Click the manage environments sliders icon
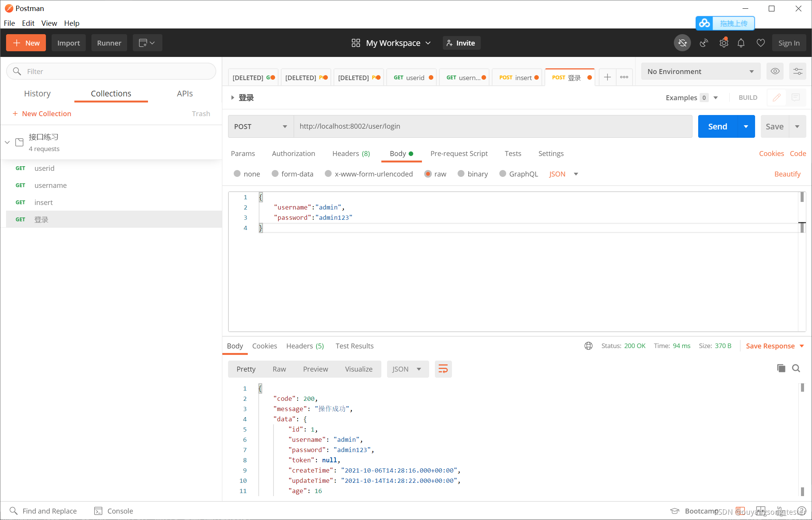This screenshot has width=812, height=520. click(x=798, y=71)
